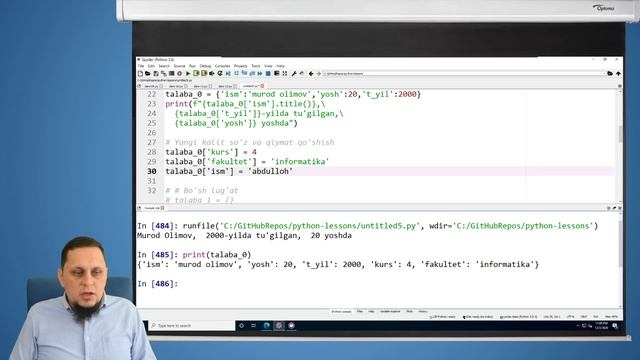Click Run cell and advance icon
The height and width of the screenshot is (360, 640).
tap(204, 73)
